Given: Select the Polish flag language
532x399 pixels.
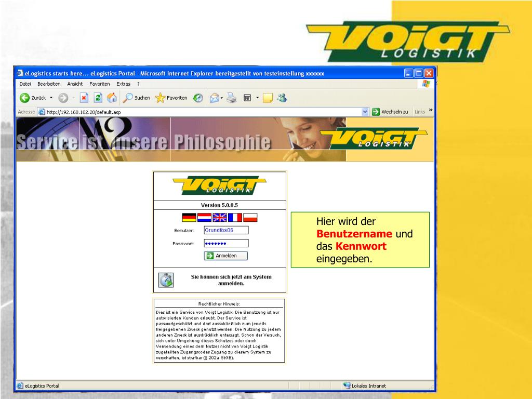Looking at the screenshot, I should (250, 218).
